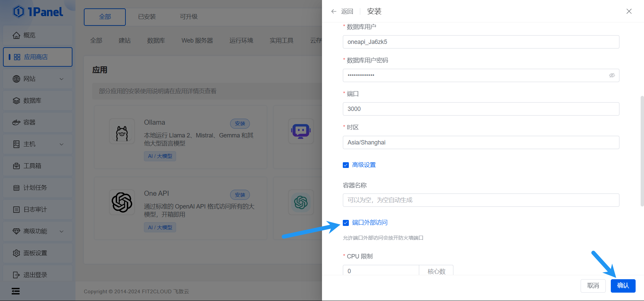Open the 概览 overview home icon
Image resolution: width=644 pixels, height=301 pixels.
(16, 35)
